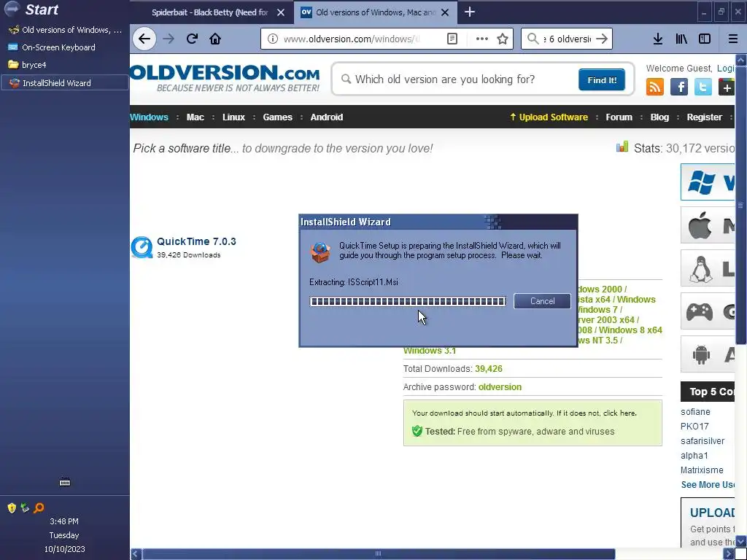The width and height of the screenshot is (747, 560).
Task: Open the QuickTime 7.0.3 title link
Action: 196,241
